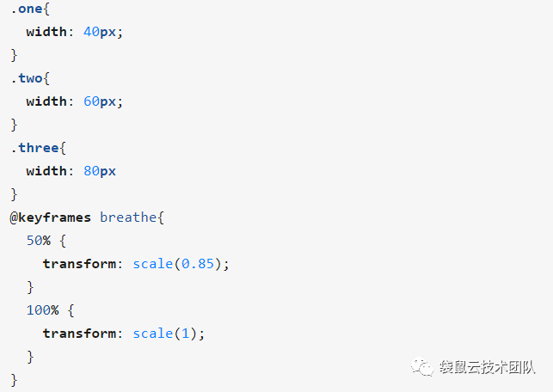Click the .three selector name
This screenshot has height=392, width=553.
[x=34, y=148]
